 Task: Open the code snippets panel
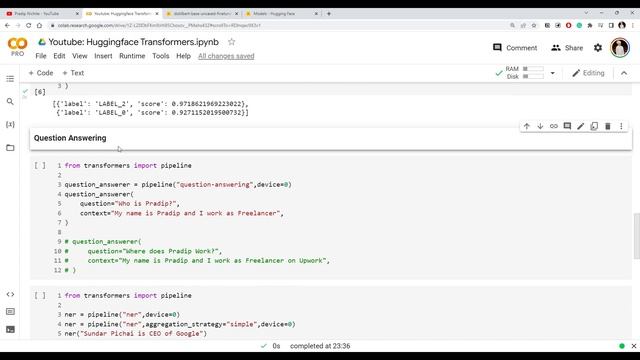coord(10,294)
